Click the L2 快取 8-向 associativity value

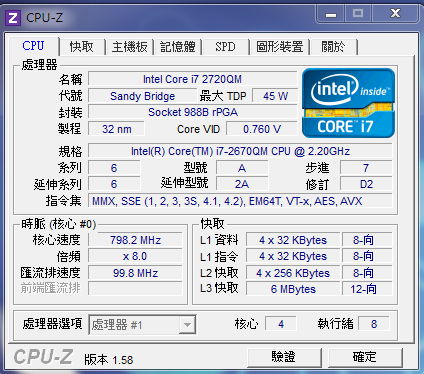(367, 273)
